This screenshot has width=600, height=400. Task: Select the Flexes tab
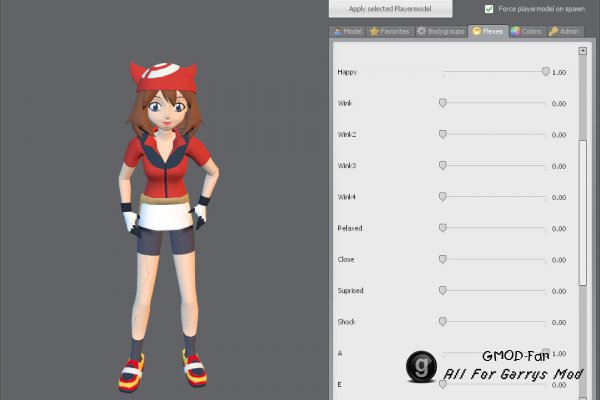pyautogui.click(x=488, y=31)
